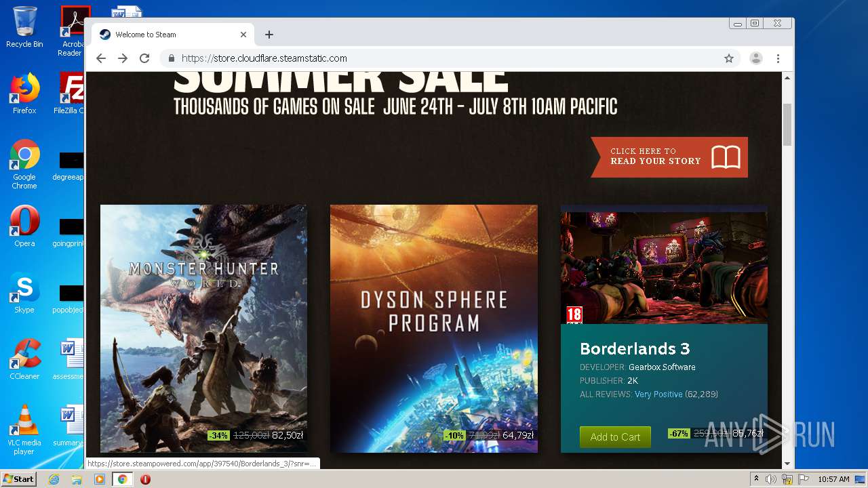Switch to Chrome taskbar button
The height and width of the screenshot is (488, 868).
pyautogui.click(x=123, y=479)
